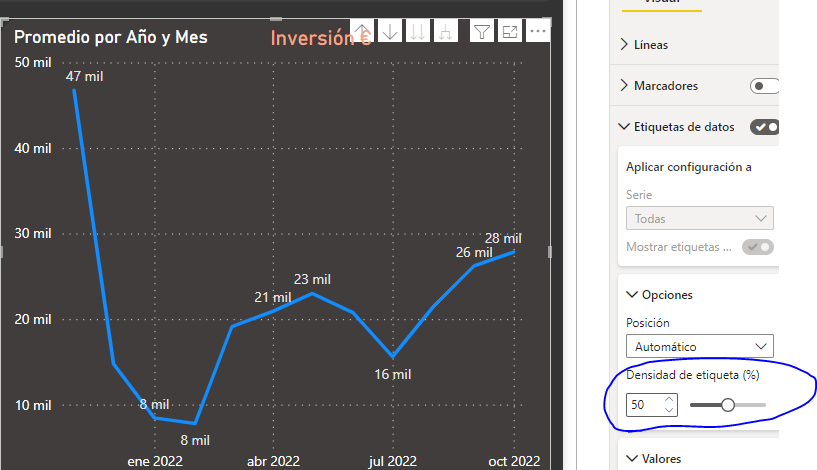
Task: Open the Posición Automático dropdown
Action: pyautogui.click(x=700, y=346)
